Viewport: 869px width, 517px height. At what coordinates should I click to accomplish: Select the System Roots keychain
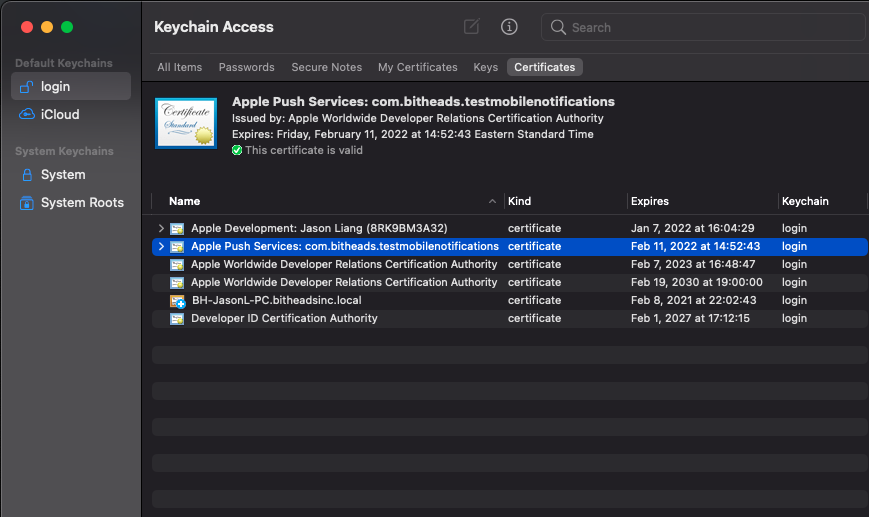click(x=71, y=203)
